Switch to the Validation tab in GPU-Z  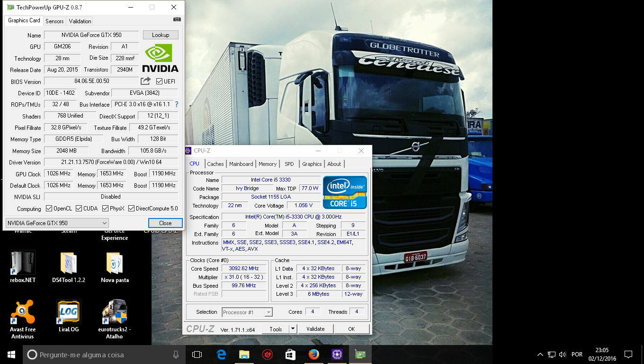(x=80, y=21)
